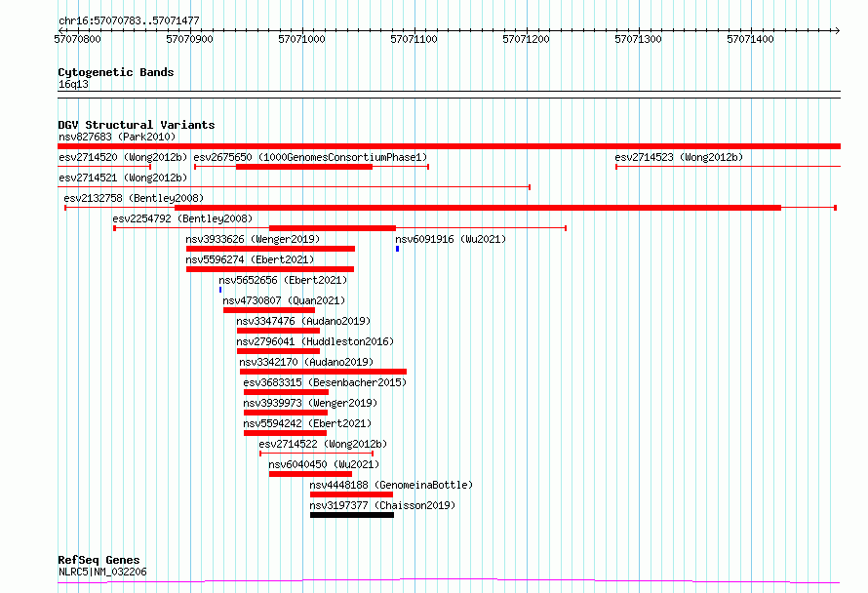Select esv2714522 (Wong2012b) variant label
This screenshot has height=593, width=868.
[323, 444]
